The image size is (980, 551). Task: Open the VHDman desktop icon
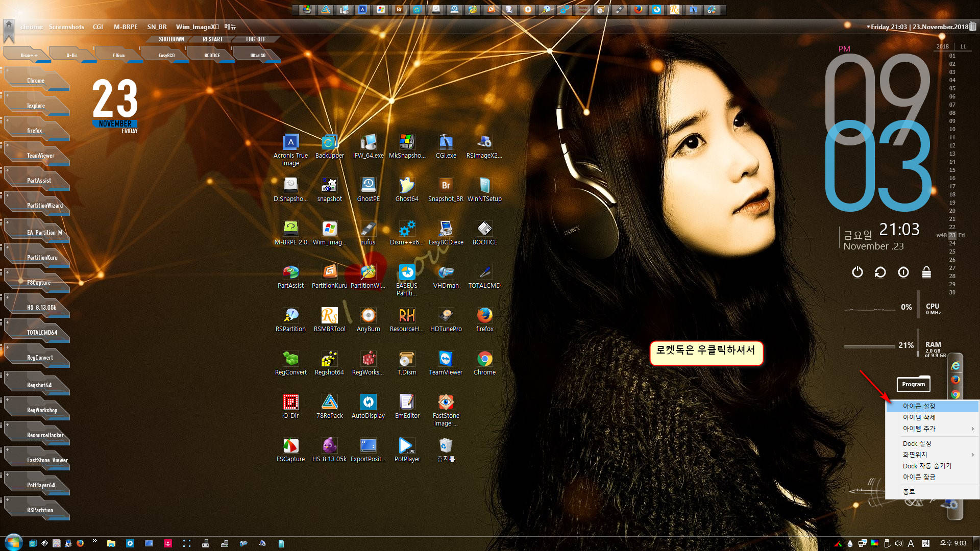point(446,276)
